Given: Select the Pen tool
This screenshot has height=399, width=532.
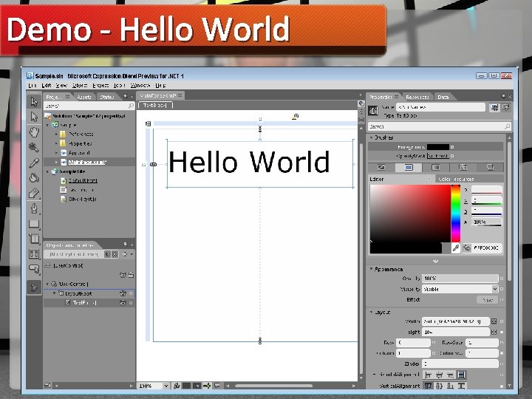Looking at the screenshot, I should pos(34,208).
